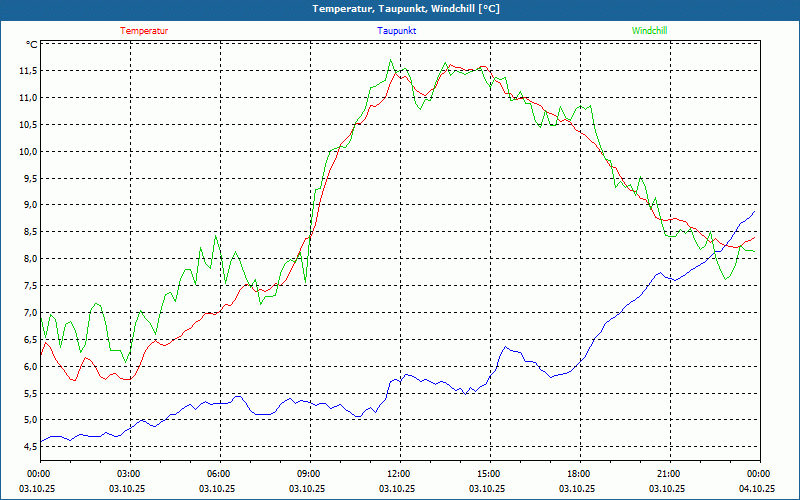Image resolution: width=800 pixels, height=500 pixels.
Task: Click the green Windchill legend label
Action: point(650,31)
